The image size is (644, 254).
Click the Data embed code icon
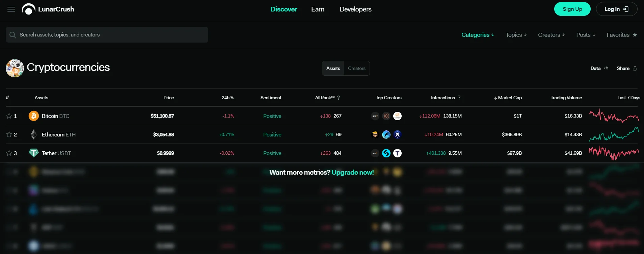tap(606, 68)
